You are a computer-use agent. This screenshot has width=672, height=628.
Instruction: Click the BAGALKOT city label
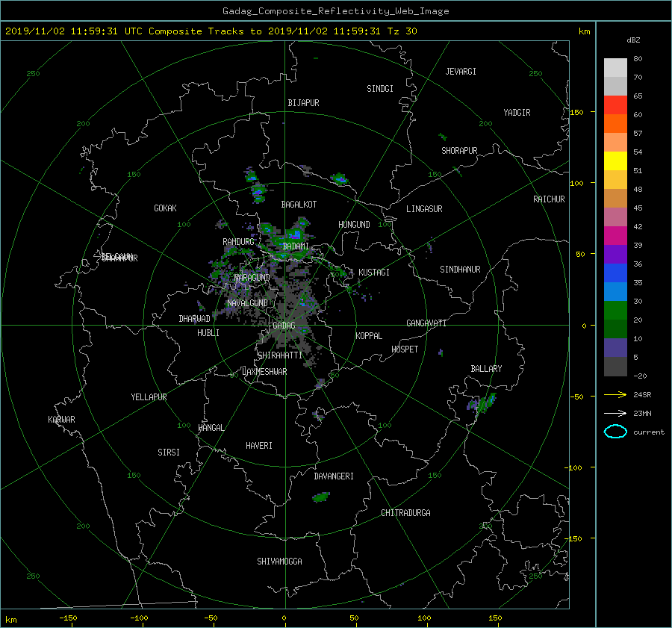pos(299,205)
